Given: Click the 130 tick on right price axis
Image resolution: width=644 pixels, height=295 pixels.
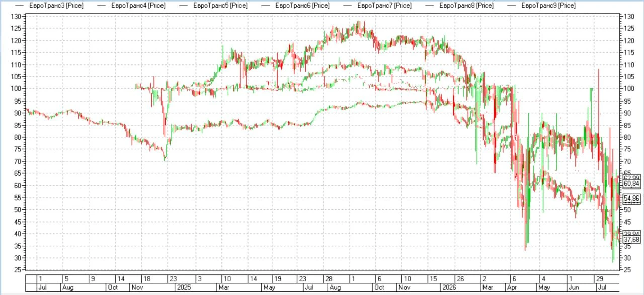Looking at the screenshot, I should 628,17.
